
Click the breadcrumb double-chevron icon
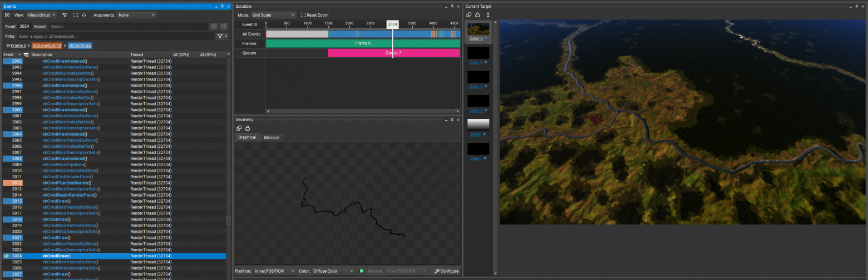(8, 46)
